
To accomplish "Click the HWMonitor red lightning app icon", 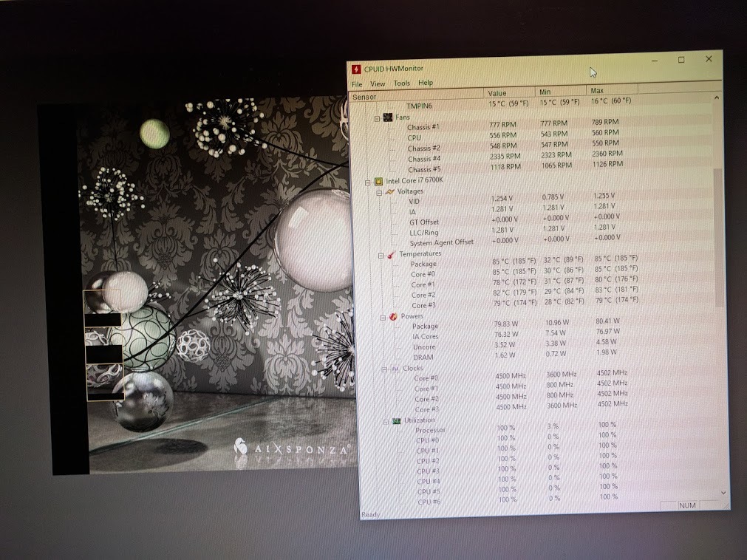I will 356,69.
